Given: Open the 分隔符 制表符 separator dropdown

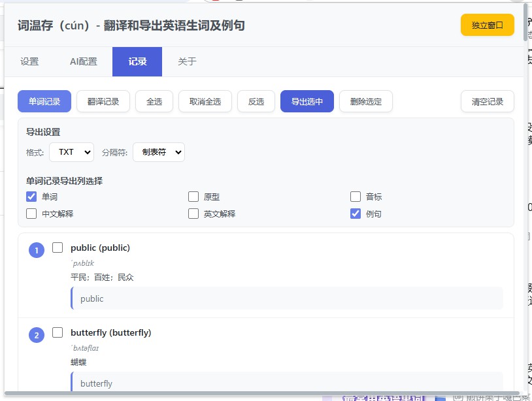Looking at the screenshot, I should click(159, 152).
